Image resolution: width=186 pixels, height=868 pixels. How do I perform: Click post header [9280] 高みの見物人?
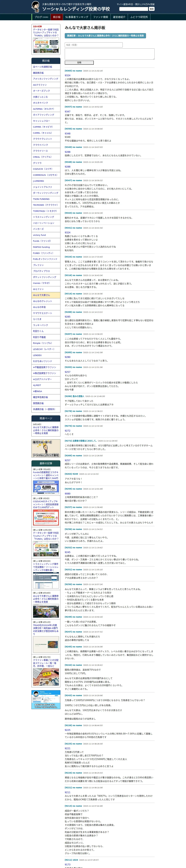point(75,396)
